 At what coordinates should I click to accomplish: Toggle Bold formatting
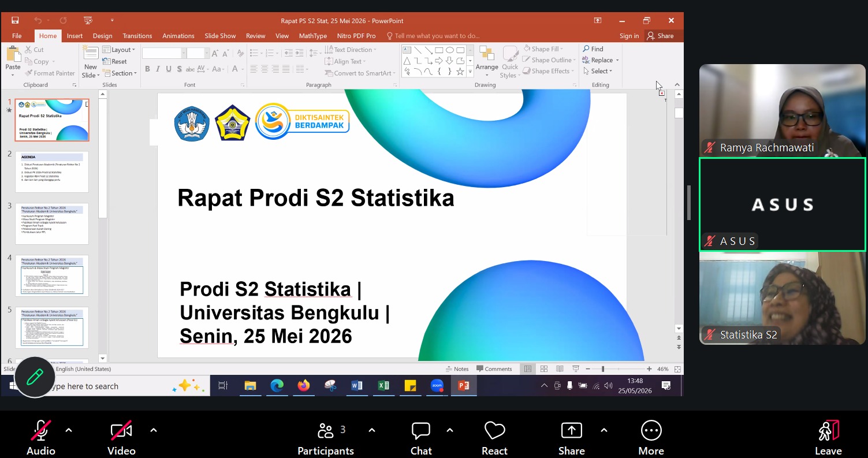point(147,69)
